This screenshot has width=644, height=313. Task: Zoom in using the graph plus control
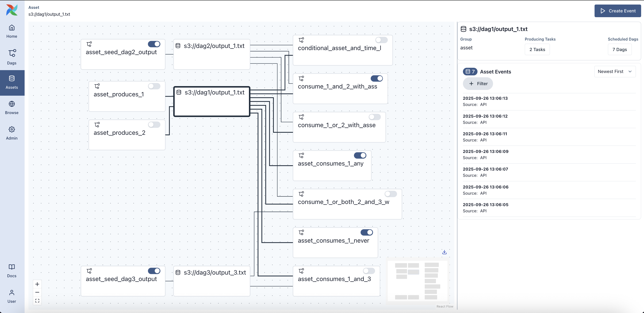(37, 284)
